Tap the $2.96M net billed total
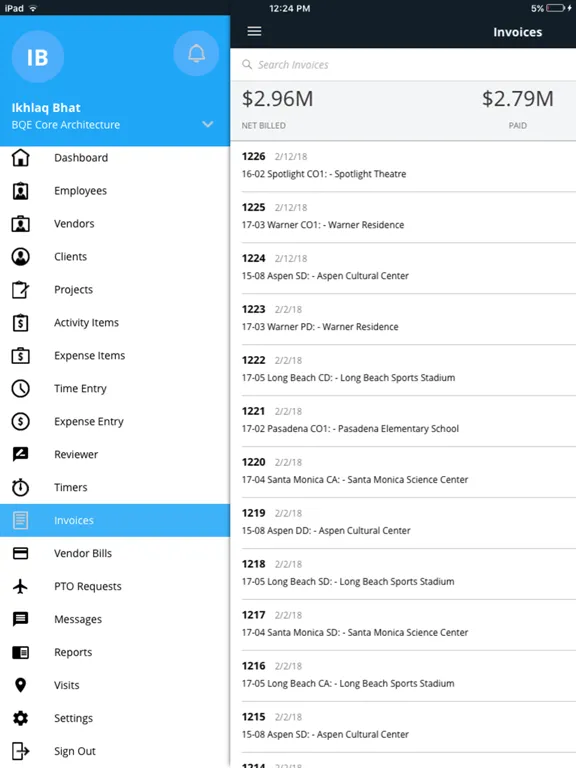 pyautogui.click(x=277, y=99)
